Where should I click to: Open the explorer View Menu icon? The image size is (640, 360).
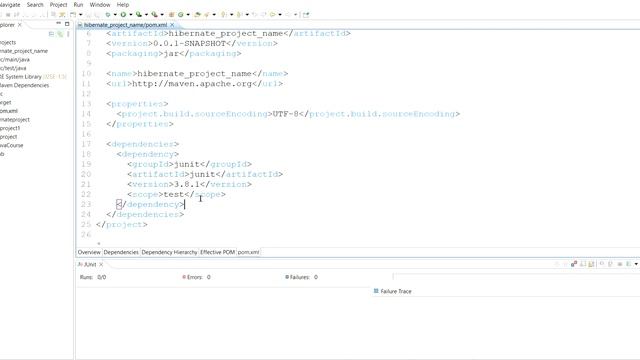click(68, 34)
